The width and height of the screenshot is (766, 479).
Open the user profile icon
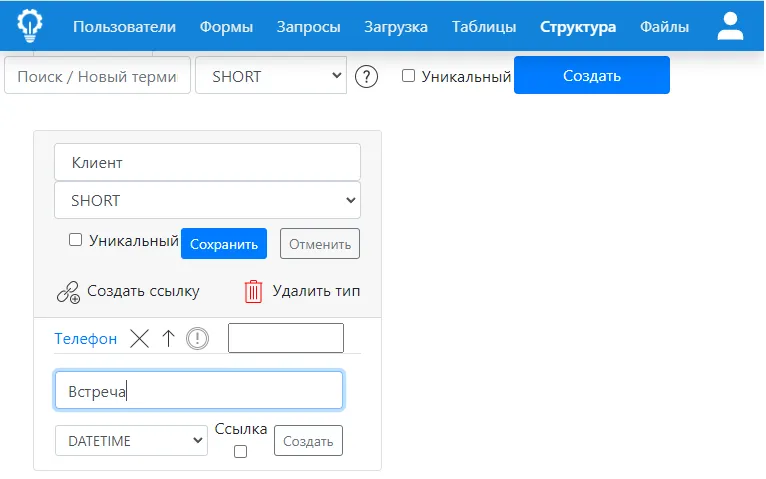pyautogui.click(x=730, y=26)
